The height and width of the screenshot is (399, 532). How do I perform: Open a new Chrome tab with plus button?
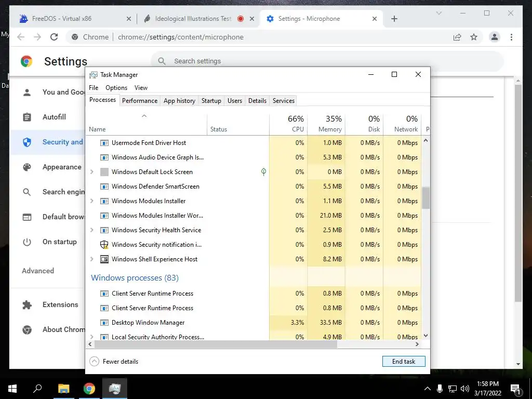pos(394,19)
